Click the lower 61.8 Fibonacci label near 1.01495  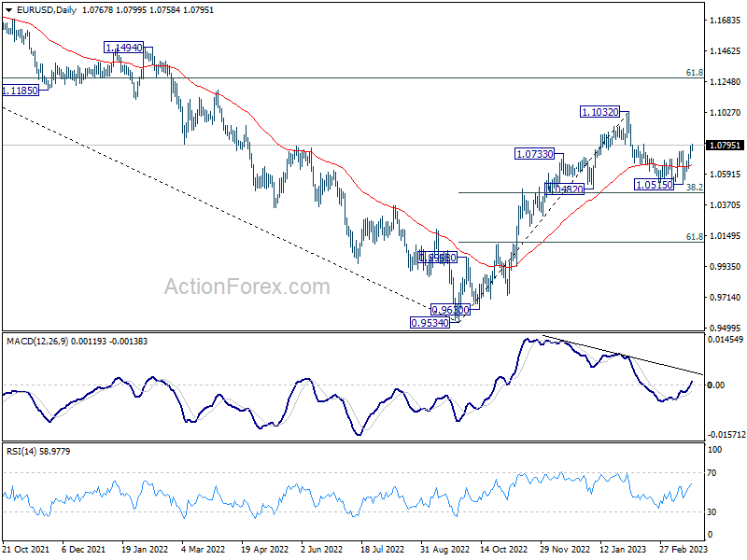point(694,237)
